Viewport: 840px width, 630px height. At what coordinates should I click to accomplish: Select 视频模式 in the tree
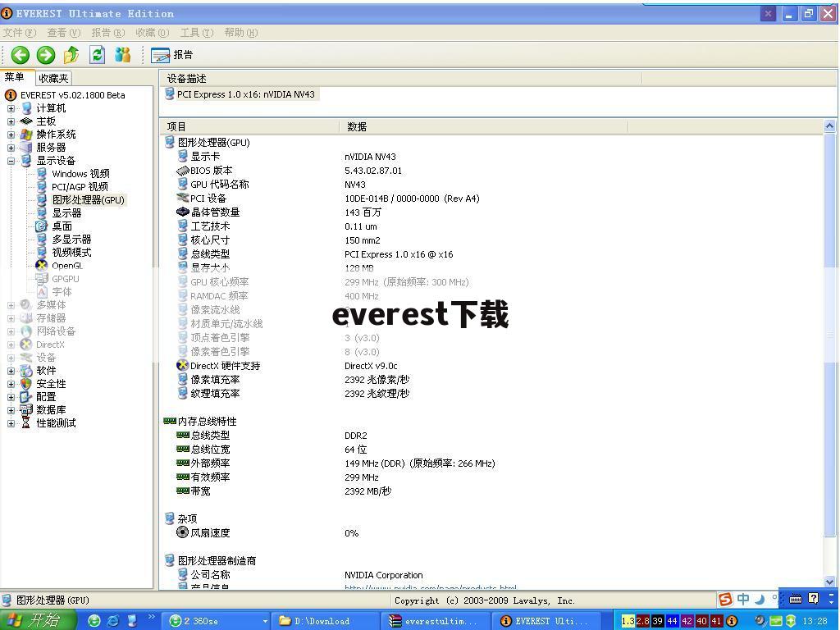tap(71, 253)
